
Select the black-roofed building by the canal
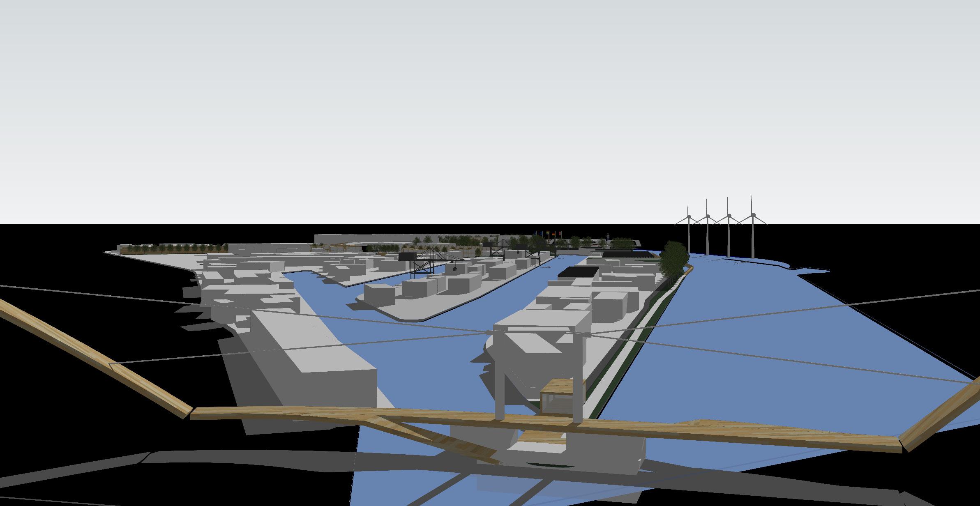pyautogui.click(x=579, y=272)
